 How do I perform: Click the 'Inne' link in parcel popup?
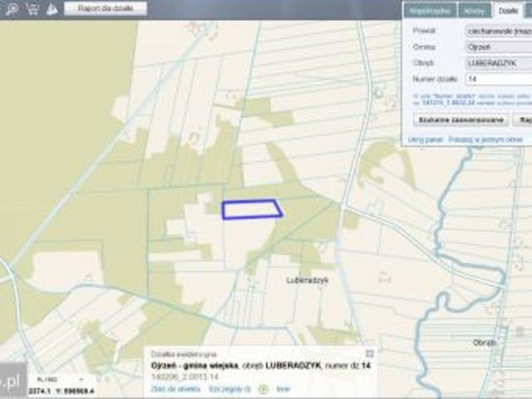[x=283, y=389]
